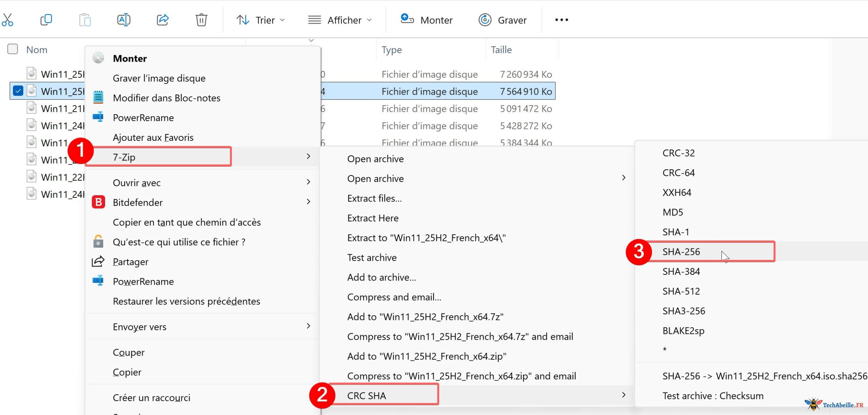Click the Copy icon in the toolbar
The height and width of the screenshot is (415, 868).
coord(46,19)
